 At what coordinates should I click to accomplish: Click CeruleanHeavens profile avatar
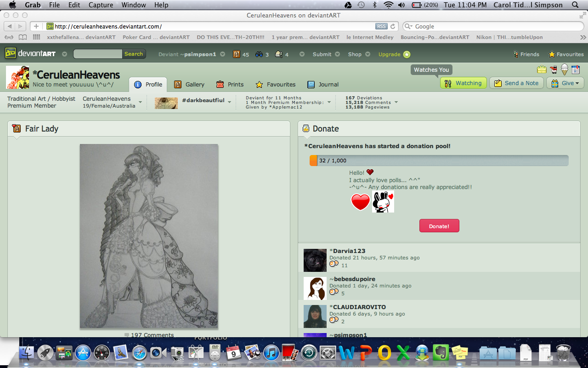(x=17, y=77)
